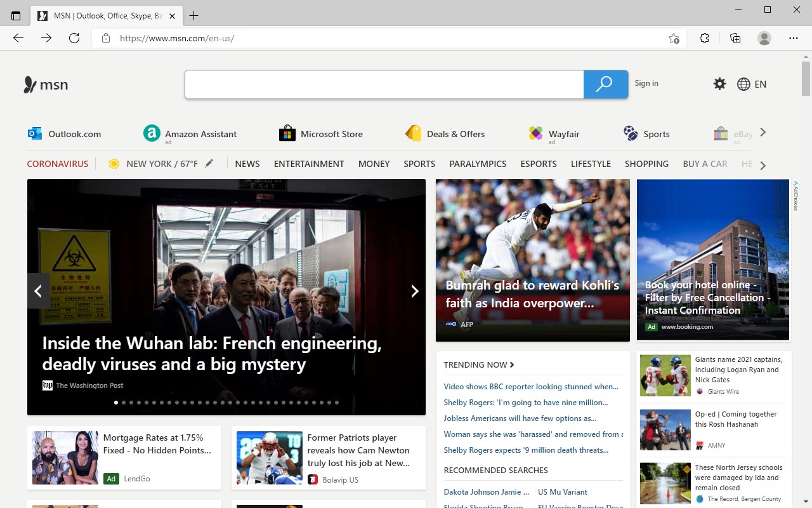
Task: Open Sports shortcut
Action: (646, 134)
